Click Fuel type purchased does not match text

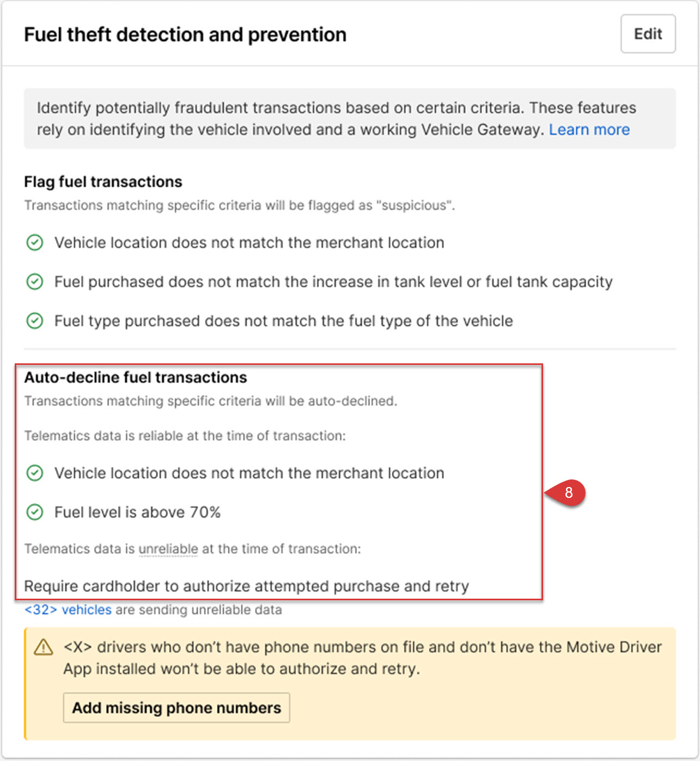click(283, 321)
